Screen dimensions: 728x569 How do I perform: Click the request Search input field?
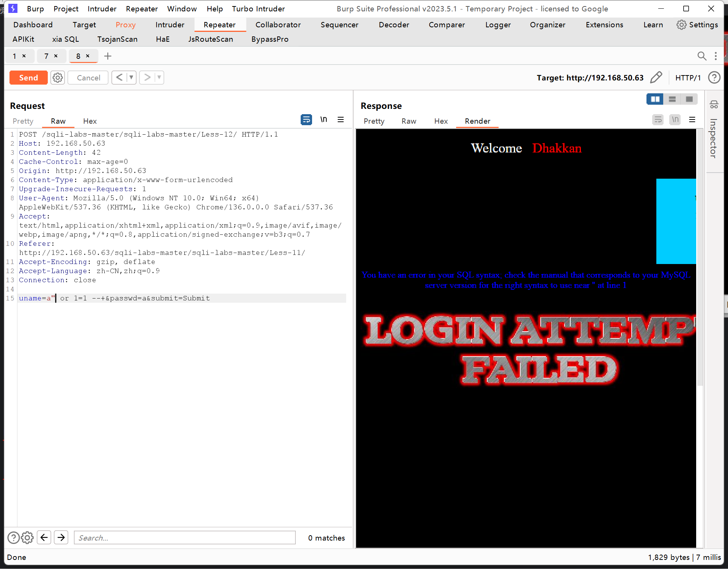(x=185, y=538)
